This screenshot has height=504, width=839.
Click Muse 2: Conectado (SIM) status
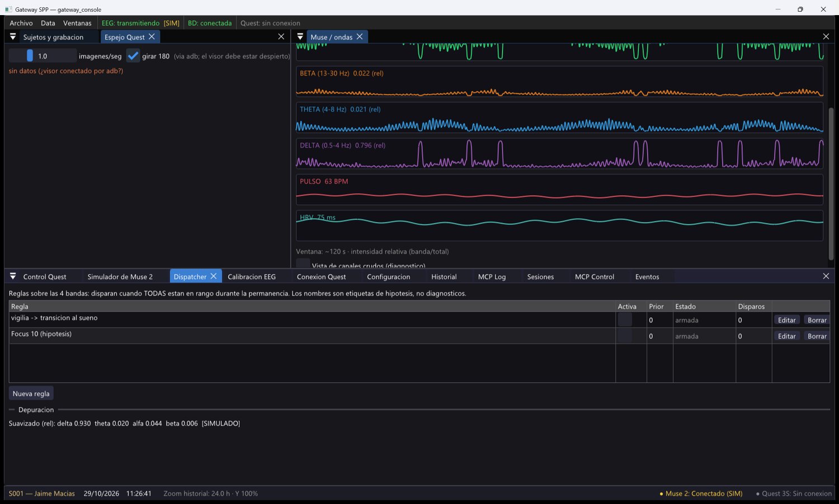tap(701, 493)
